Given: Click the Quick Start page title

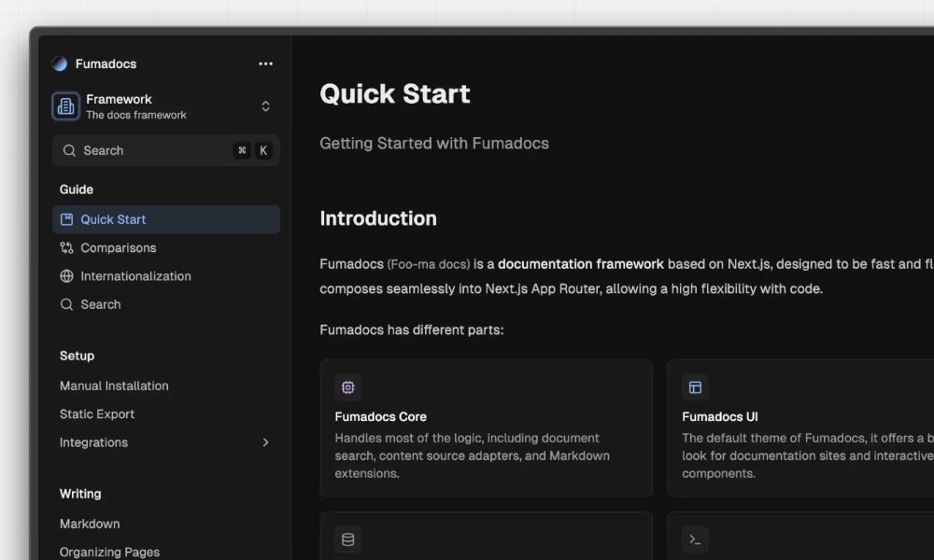Looking at the screenshot, I should pos(395,94).
